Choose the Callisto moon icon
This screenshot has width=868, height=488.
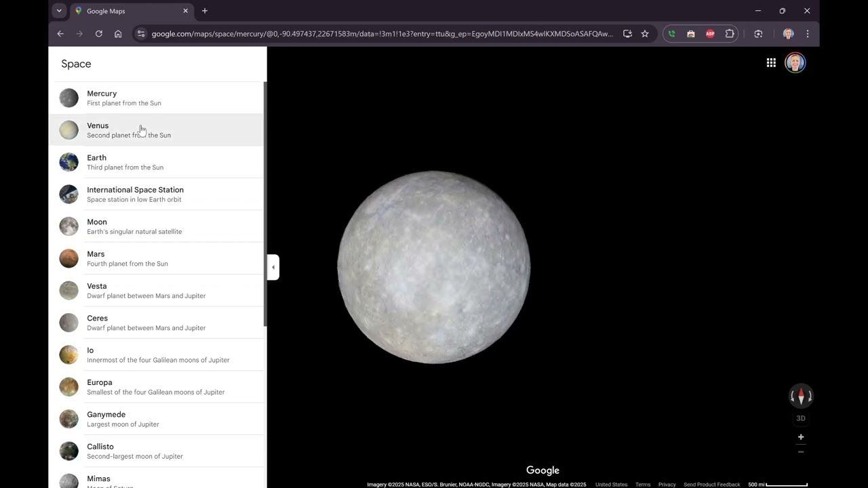point(68,451)
